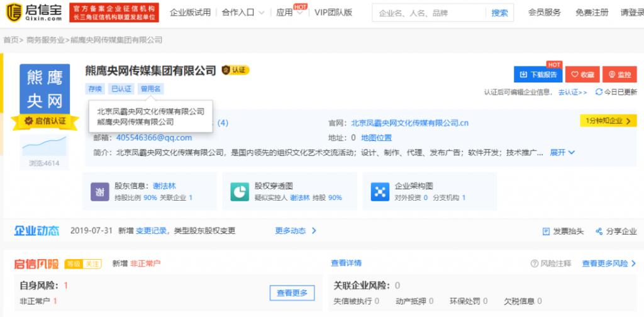Screen dimensions: 644x317
Task: Toggle the 关注 risk follow tag
Action: pyautogui.click(x=92, y=264)
